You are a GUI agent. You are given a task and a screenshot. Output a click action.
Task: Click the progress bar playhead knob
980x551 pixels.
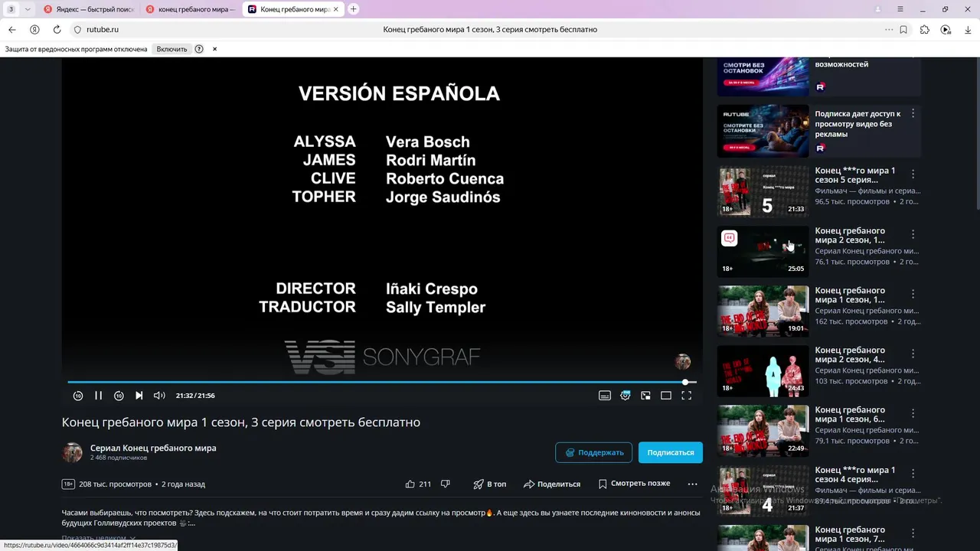pyautogui.click(x=686, y=382)
